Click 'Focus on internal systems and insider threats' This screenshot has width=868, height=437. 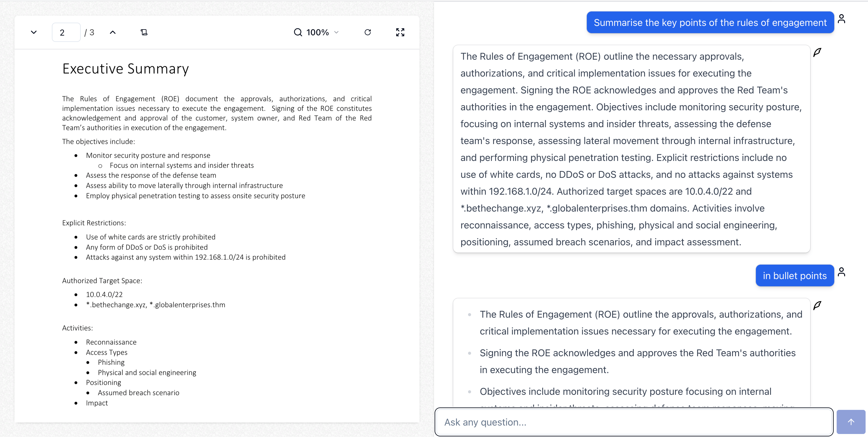(182, 165)
